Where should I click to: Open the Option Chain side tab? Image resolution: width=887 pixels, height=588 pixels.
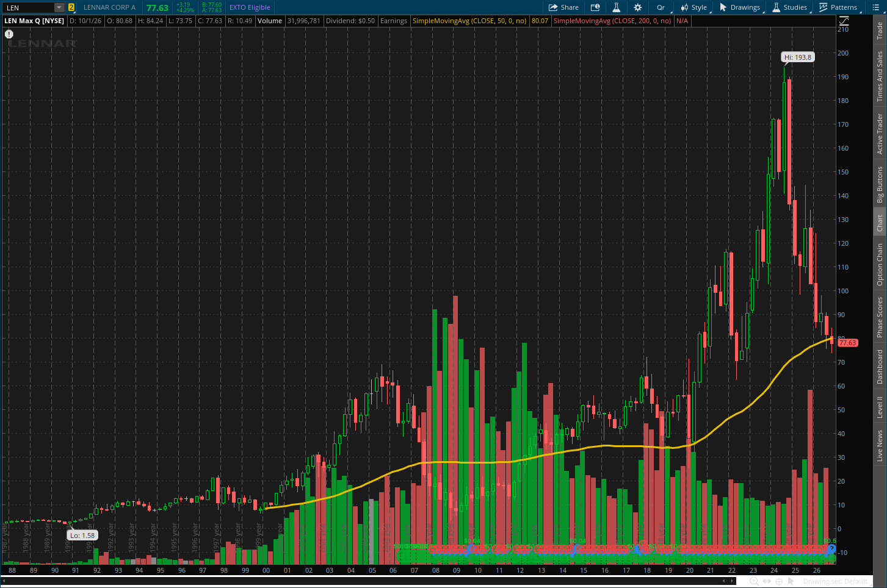[880, 264]
